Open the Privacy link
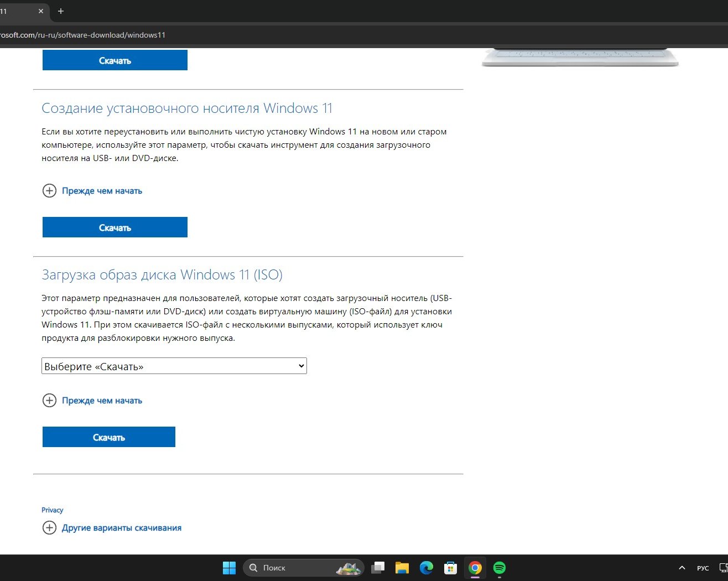This screenshot has width=728, height=581. (x=53, y=510)
